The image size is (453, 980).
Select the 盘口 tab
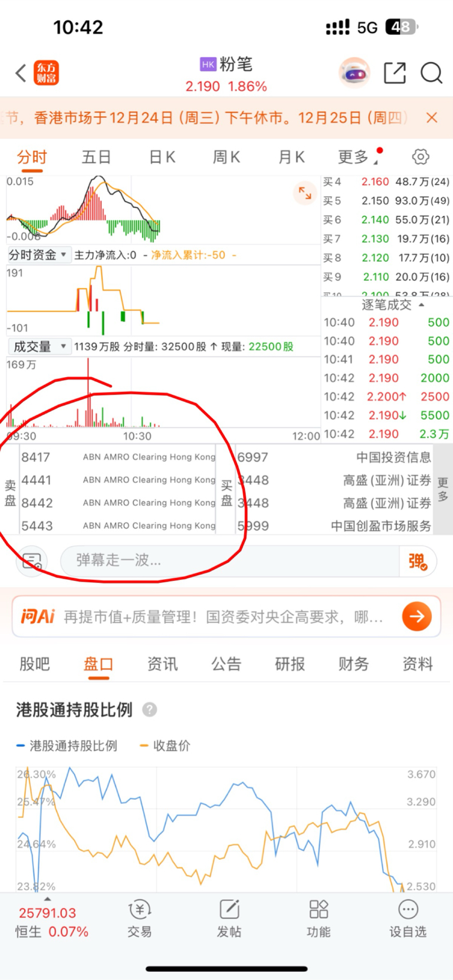click(x=99, y=664)
